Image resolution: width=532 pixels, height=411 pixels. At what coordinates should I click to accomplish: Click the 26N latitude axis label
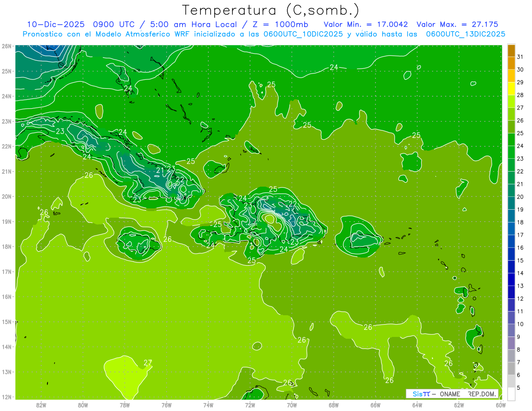[x=6, y=46]
